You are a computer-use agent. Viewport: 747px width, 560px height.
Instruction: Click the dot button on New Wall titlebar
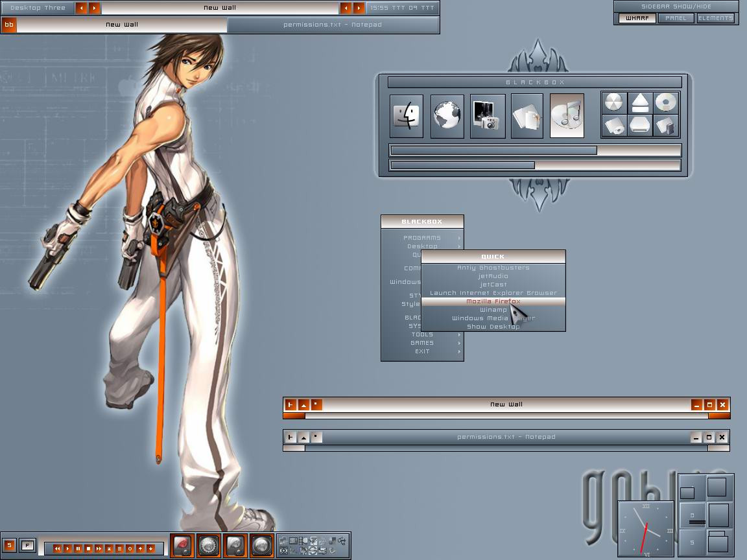[x=316, y=404]
